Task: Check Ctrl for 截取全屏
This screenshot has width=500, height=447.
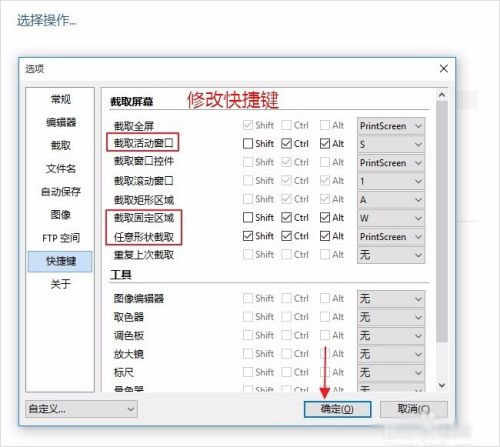Action: point(286,125)
